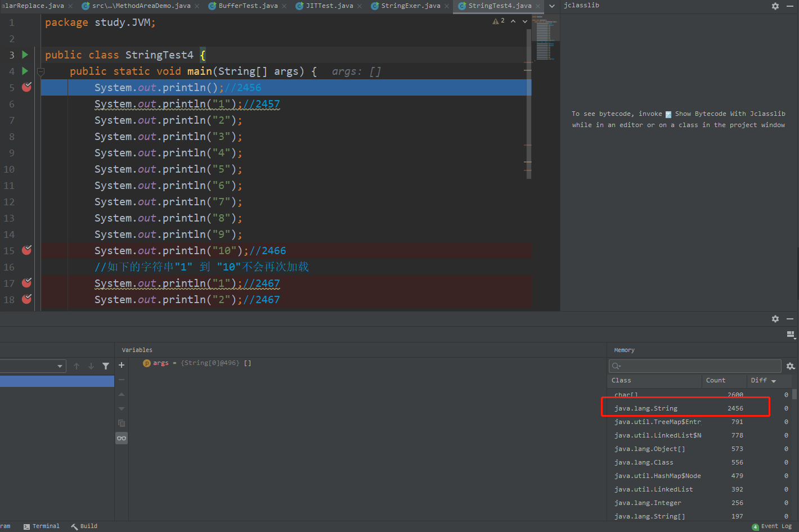799x532 pixels.
Task: Open the Terminal tool window
Action: coord(41,526)
